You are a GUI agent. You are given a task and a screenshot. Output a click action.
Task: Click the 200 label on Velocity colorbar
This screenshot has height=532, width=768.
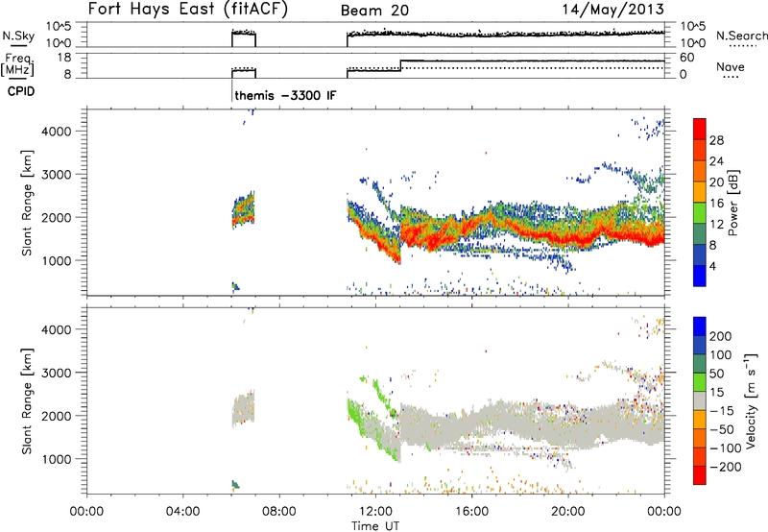721,336
